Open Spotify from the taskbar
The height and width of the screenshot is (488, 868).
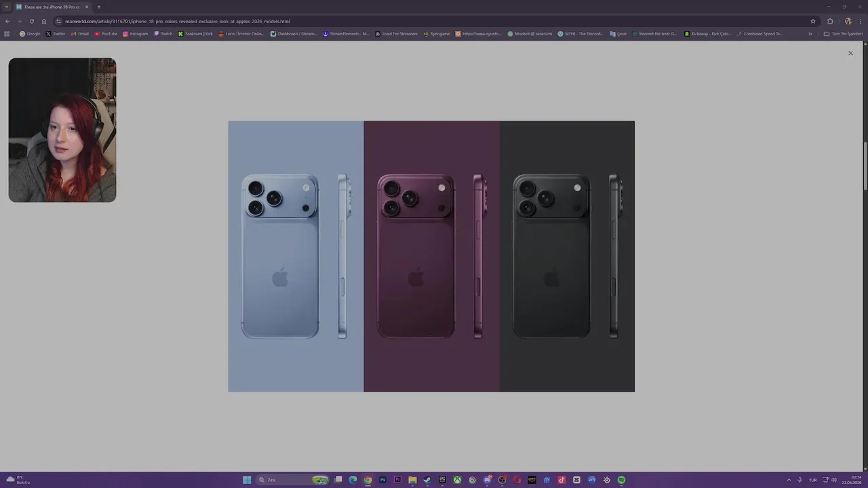tap(621, 480)
